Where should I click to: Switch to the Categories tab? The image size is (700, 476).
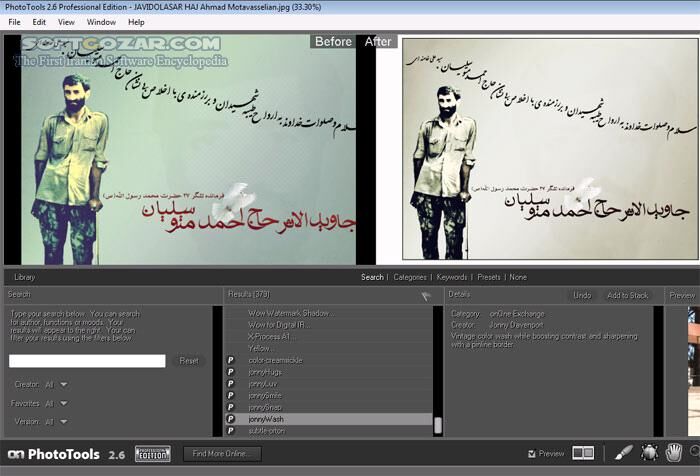410,277
